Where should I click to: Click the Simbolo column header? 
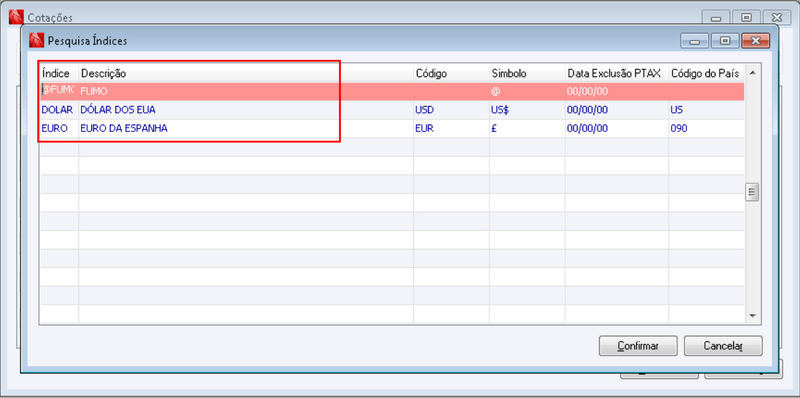click(x=527, y=73)
